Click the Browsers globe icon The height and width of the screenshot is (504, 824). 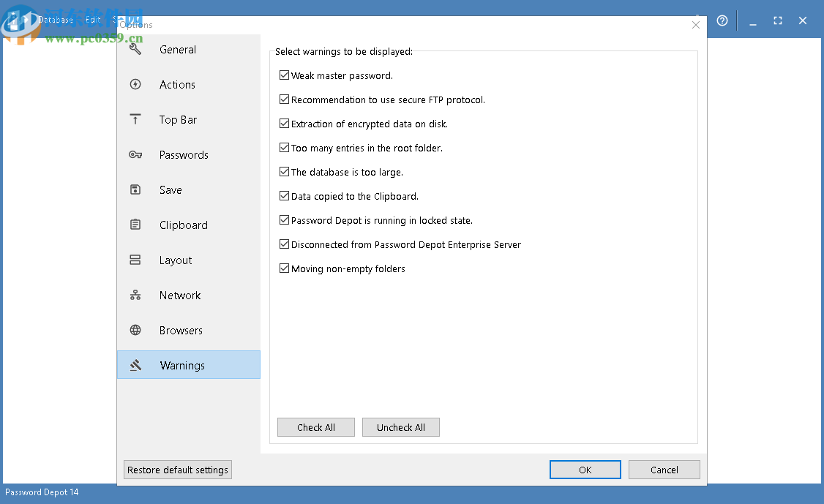[x=135, y=331]
